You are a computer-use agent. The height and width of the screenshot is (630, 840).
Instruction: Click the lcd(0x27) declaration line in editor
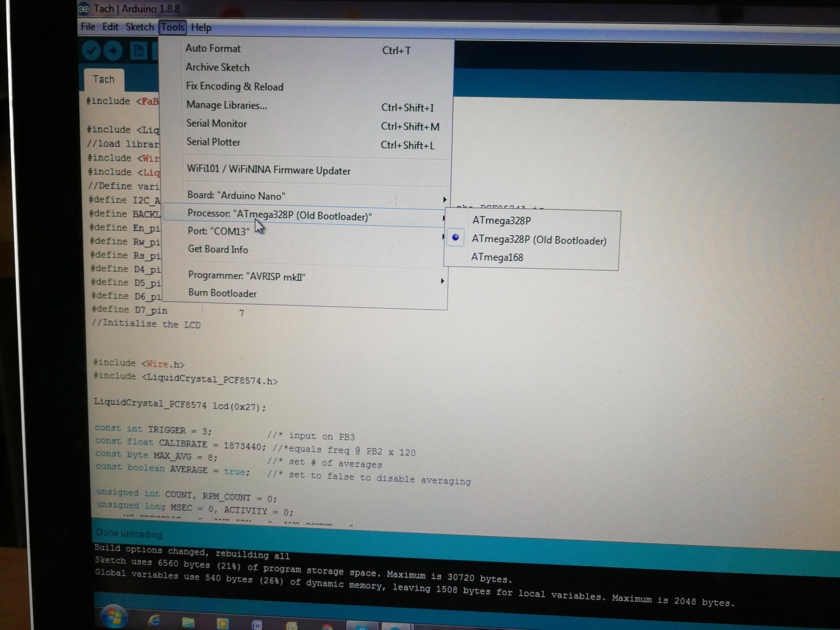(180, 405)
